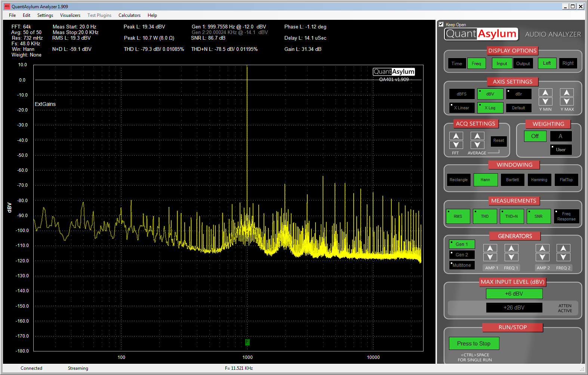This screenshot has height=375, width=588.
Task: Set max input level to +6 dBV
Action: pyautogui.click(x=514, y=294)
